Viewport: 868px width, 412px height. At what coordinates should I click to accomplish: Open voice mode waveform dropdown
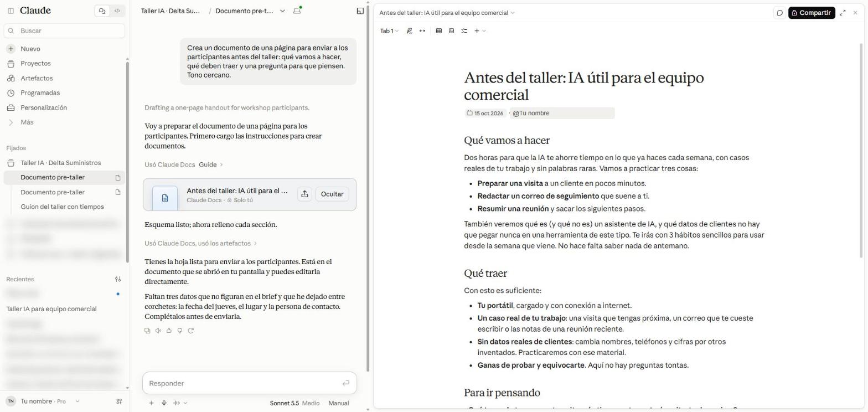(180, 403)
